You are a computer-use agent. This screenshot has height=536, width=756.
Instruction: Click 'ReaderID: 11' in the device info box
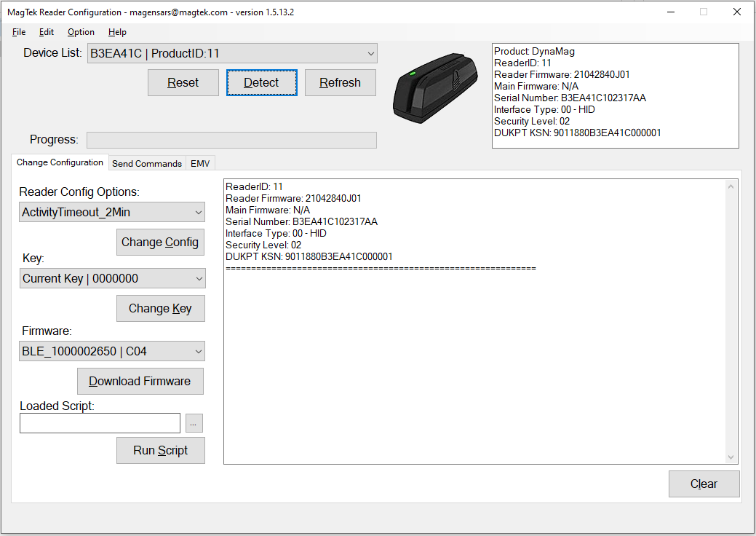pos(522,63)
